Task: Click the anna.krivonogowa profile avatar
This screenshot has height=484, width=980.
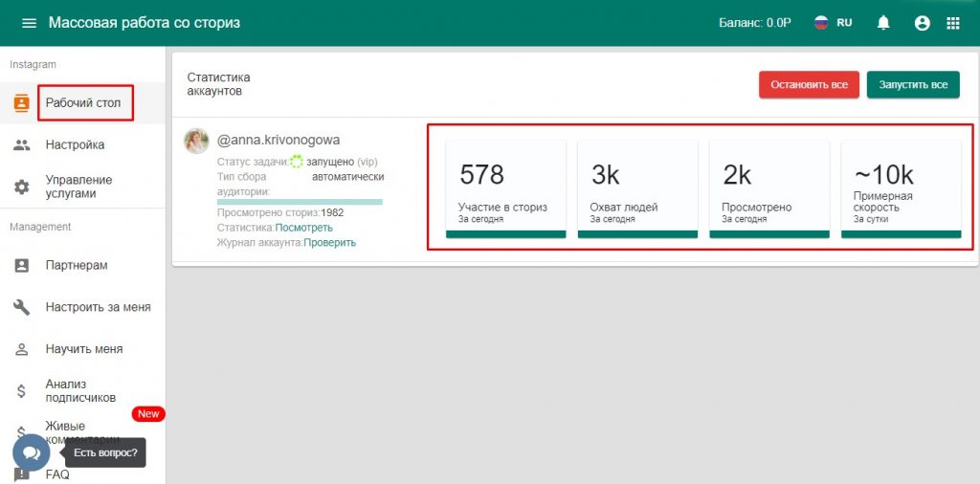Action: tap(196, 141)
